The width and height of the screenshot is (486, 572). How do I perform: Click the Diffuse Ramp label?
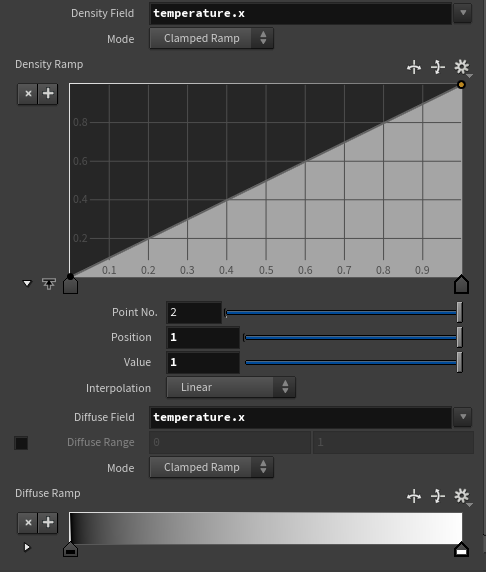[47, 493]
